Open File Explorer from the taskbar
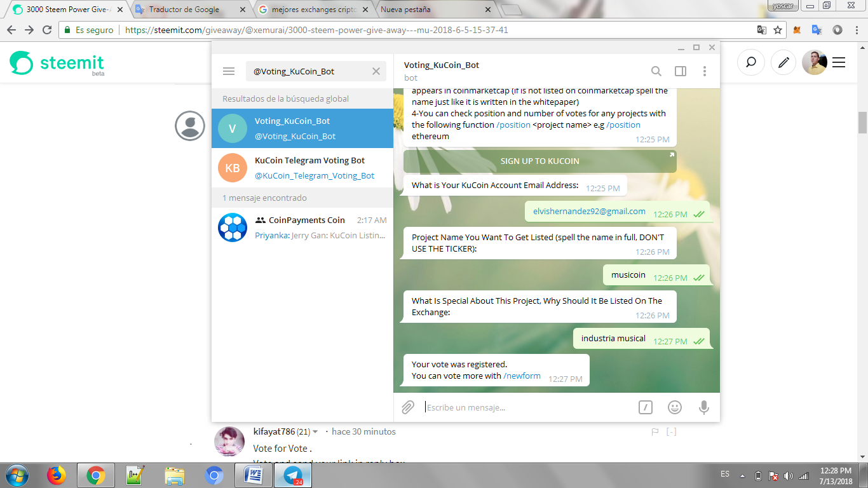 pyautogui.click(x=175, y=475)
